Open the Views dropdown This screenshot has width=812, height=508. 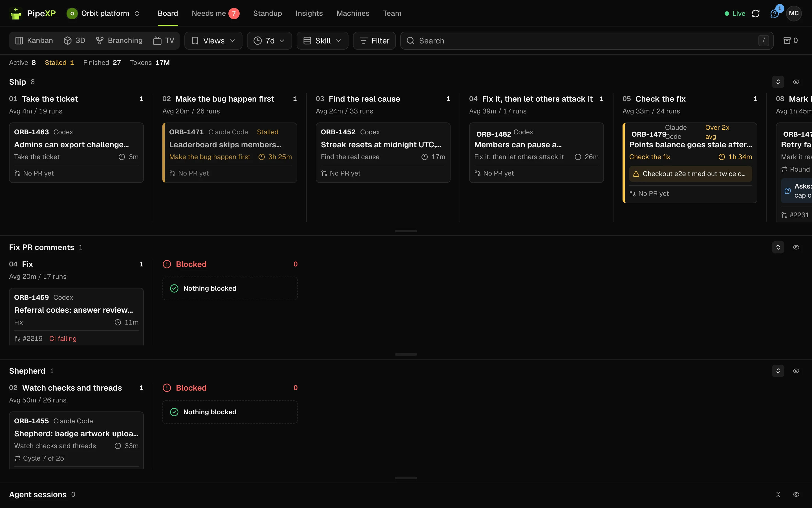coord(213,41)
